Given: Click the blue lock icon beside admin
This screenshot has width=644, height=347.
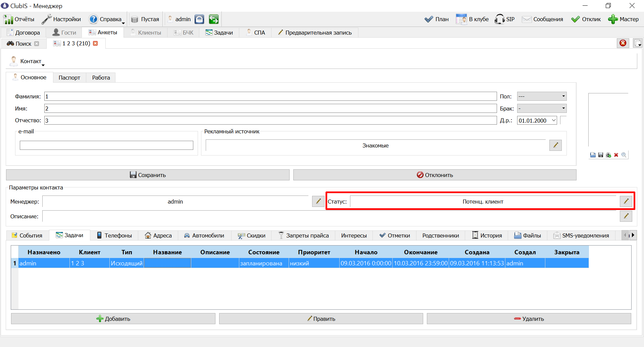Looking at the screenshot, I should tap(199, 19).
